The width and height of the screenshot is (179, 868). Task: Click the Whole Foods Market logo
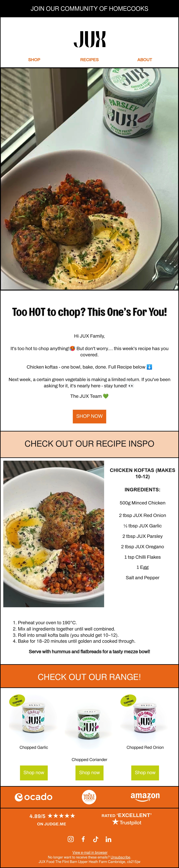pos(89,797)
